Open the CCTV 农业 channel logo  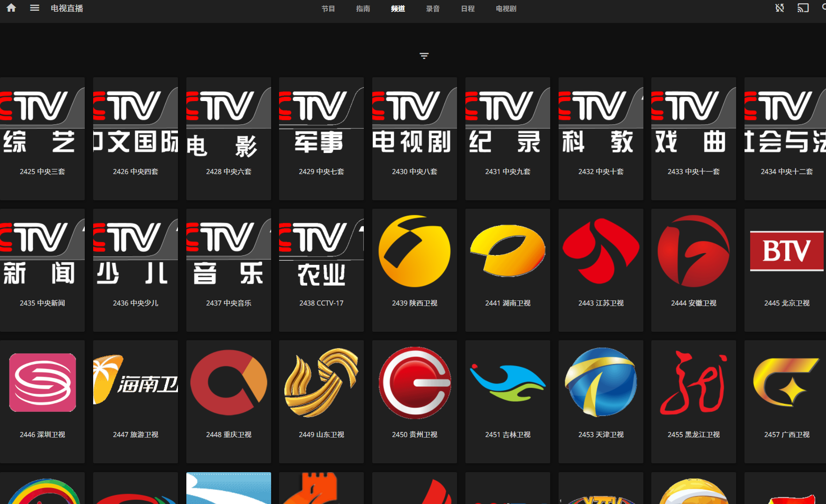click(321, 251)
